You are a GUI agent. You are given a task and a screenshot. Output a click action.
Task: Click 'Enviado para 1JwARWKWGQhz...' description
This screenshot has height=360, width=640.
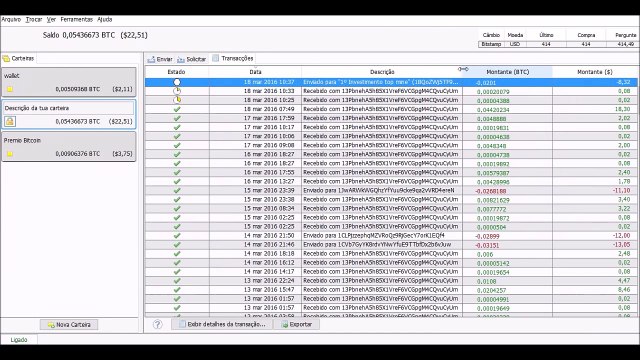(378, 190)
